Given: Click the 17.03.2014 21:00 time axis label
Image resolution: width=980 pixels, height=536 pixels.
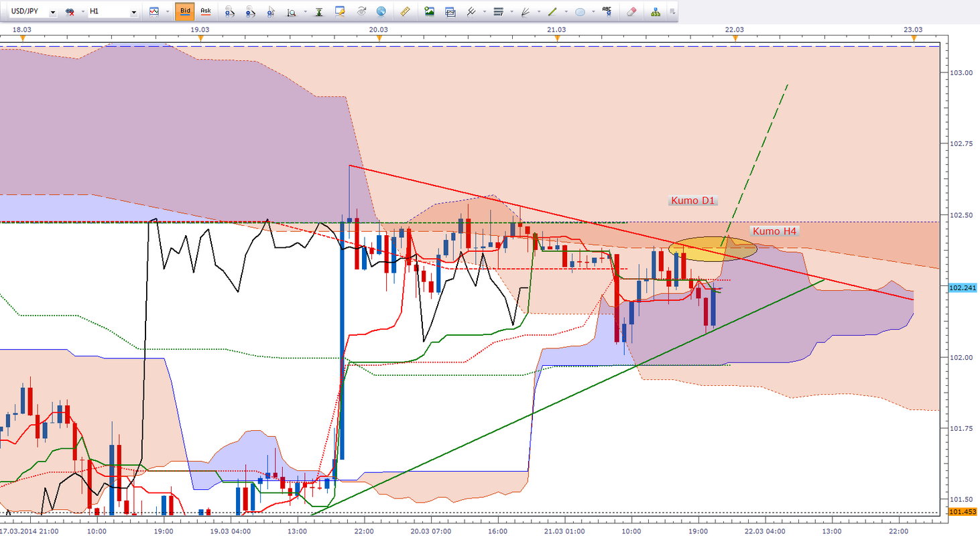Looking at the screenshot, I should [29, 531].
